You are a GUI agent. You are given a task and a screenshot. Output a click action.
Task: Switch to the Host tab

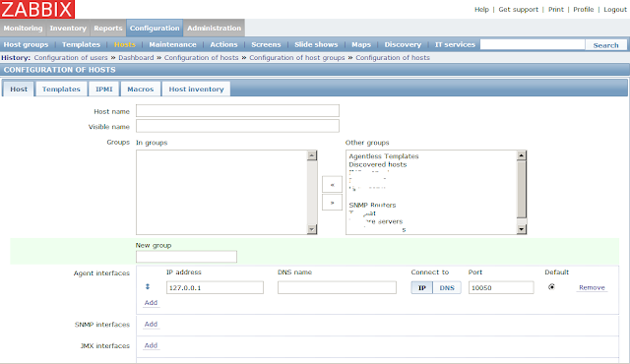19,90
